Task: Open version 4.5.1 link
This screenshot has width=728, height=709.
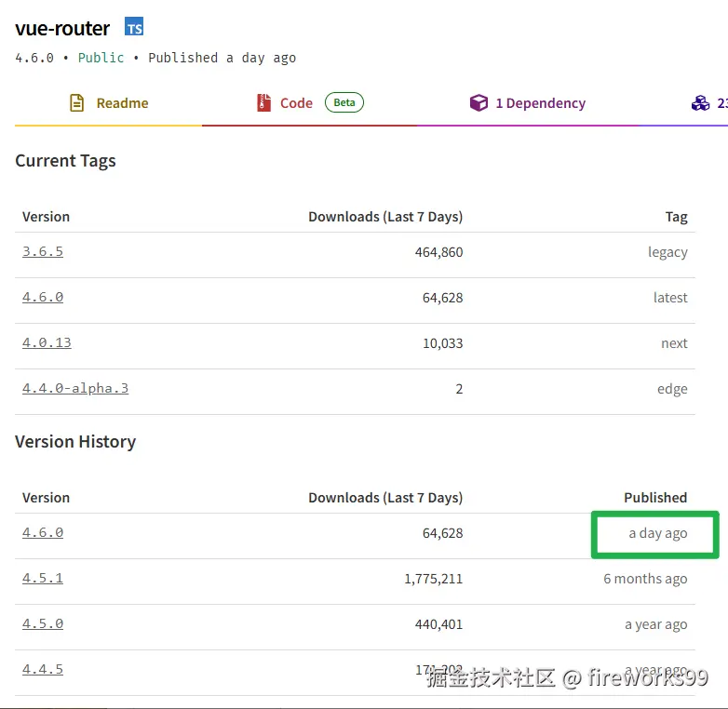Action: 43,578
